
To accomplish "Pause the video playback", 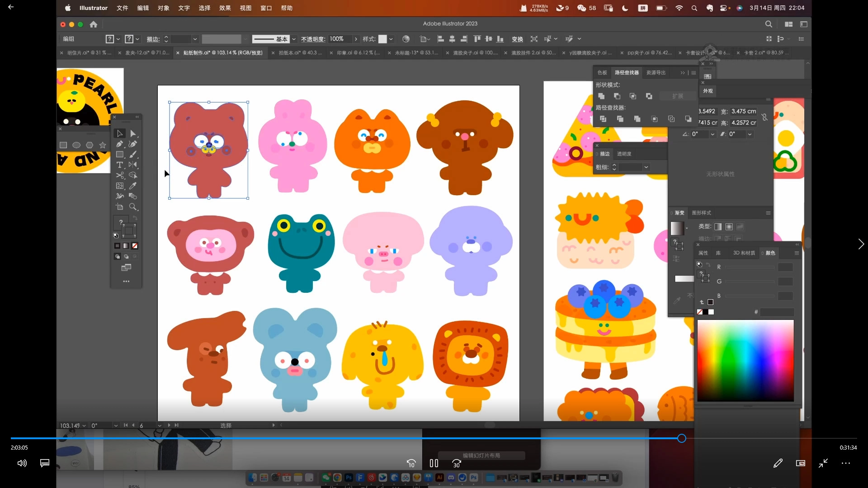I will (434, 463).
